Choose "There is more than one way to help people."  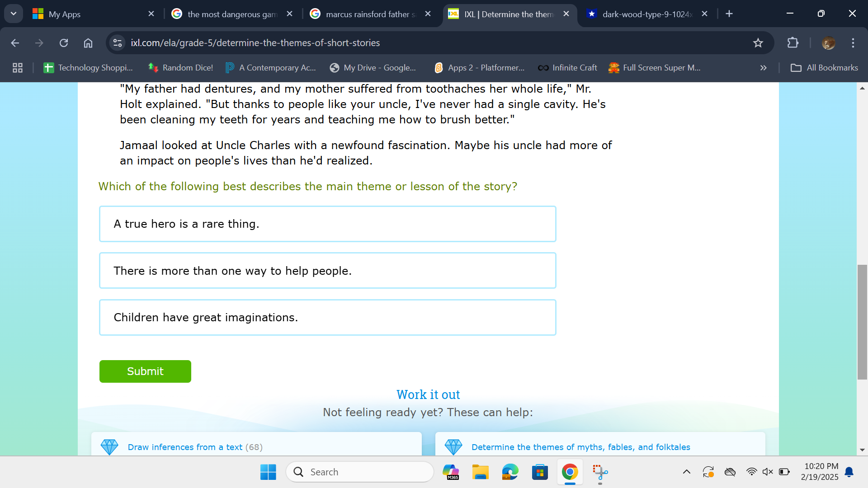pos(327,271)
